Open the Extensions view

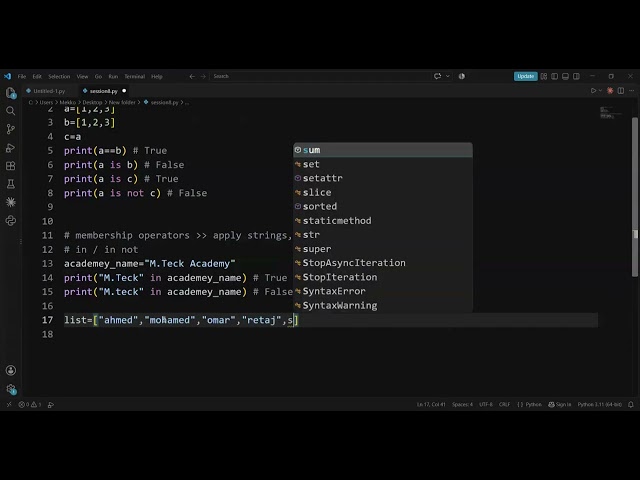(x=11, y=166)
